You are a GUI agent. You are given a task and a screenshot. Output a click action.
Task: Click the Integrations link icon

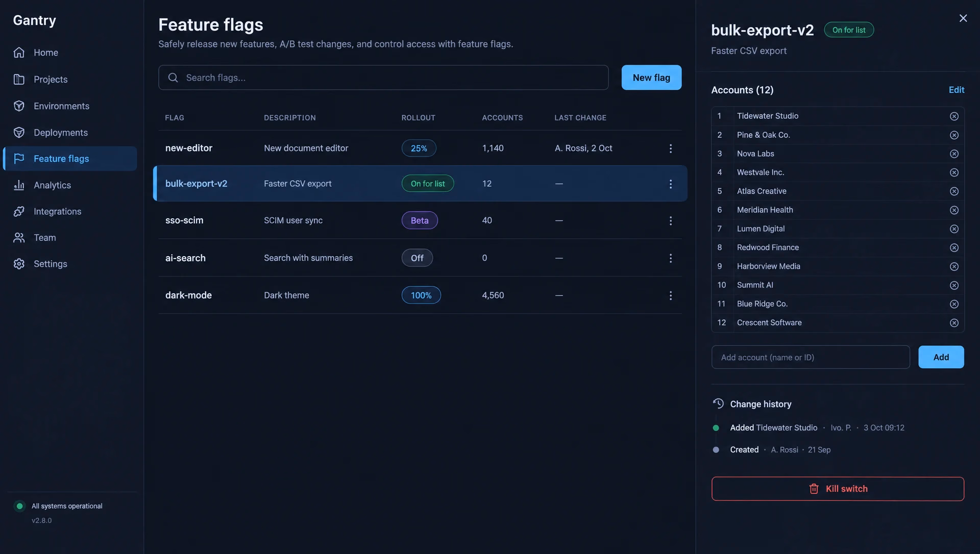19,211
